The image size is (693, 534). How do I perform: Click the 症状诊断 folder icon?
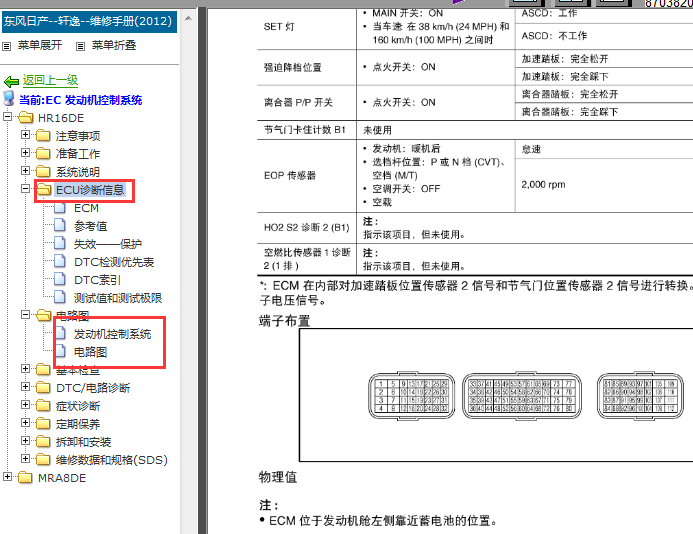click(43, 405)
